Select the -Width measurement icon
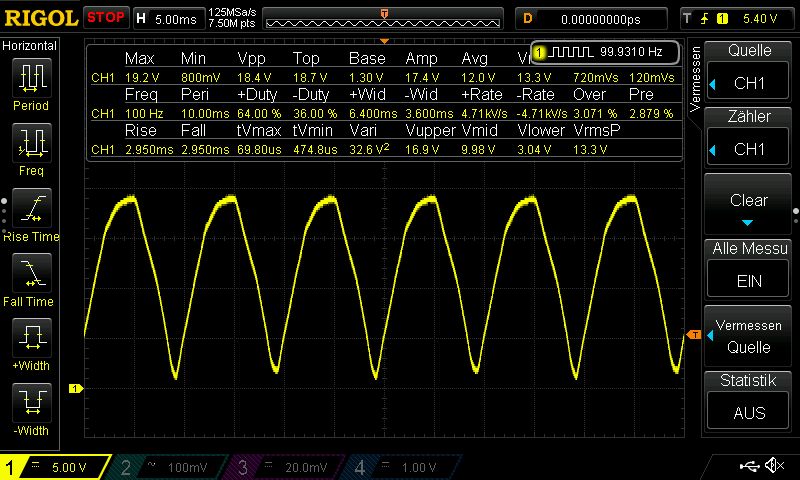 pyautogui.click(x=30, y=409)
